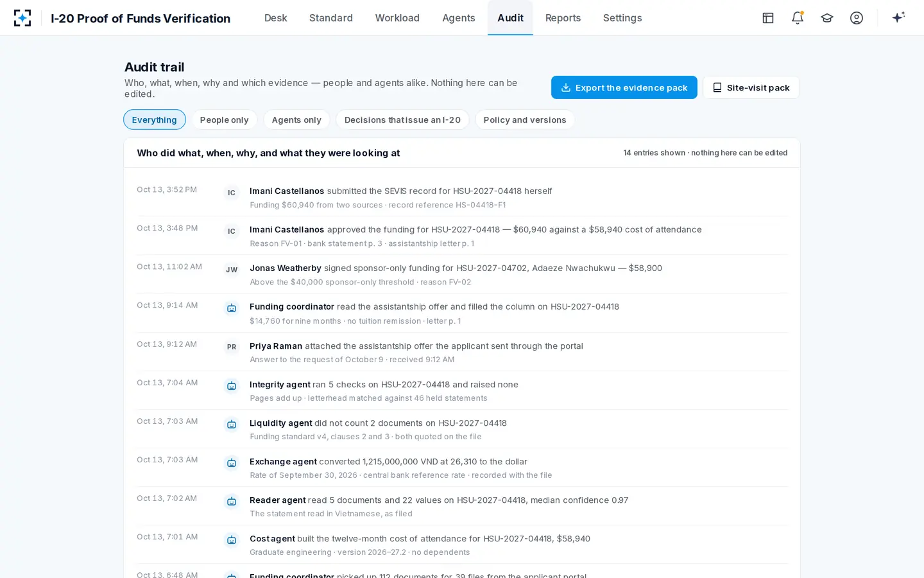Open the layout panel icon in header

768,18
